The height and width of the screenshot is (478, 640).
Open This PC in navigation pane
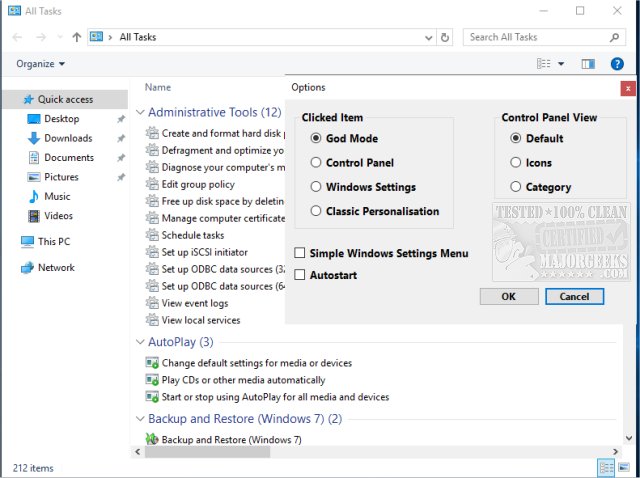[x=53, y=241]
